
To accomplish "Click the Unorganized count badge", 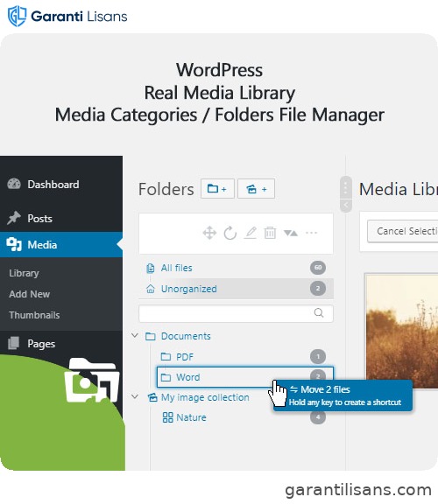I will pos(318,289).
